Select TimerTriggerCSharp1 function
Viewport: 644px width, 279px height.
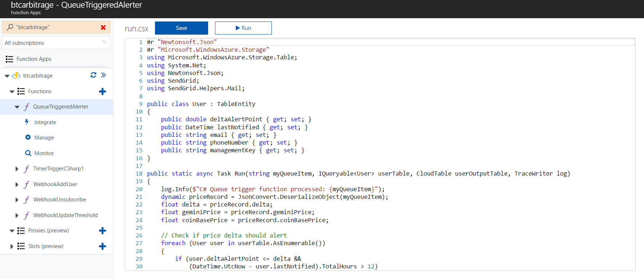pos(58,169)
